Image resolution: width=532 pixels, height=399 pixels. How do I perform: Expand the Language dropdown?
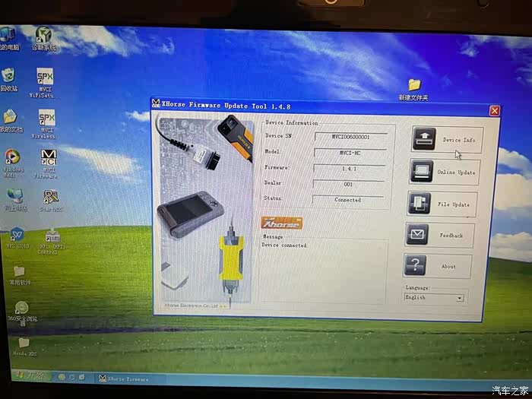point(459,298)
